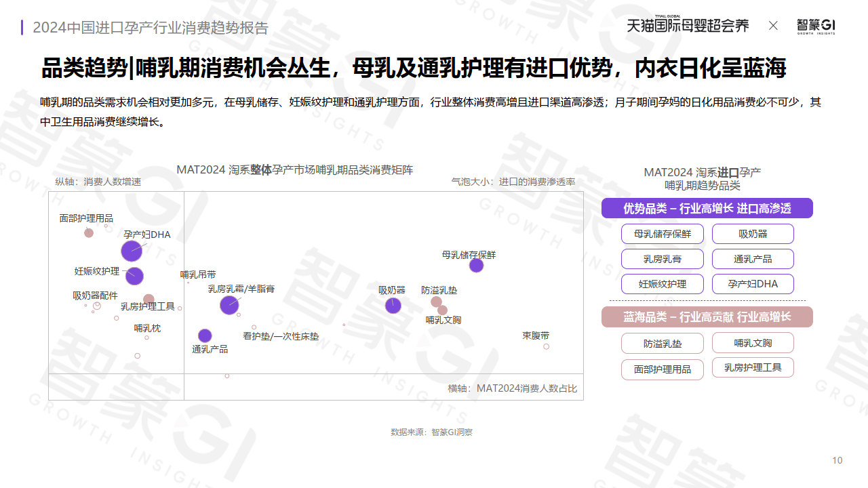The height and width of the screenshot is (488, 868).
Task: Click the purple 优势品类 header banner
Action: point(707,208)
